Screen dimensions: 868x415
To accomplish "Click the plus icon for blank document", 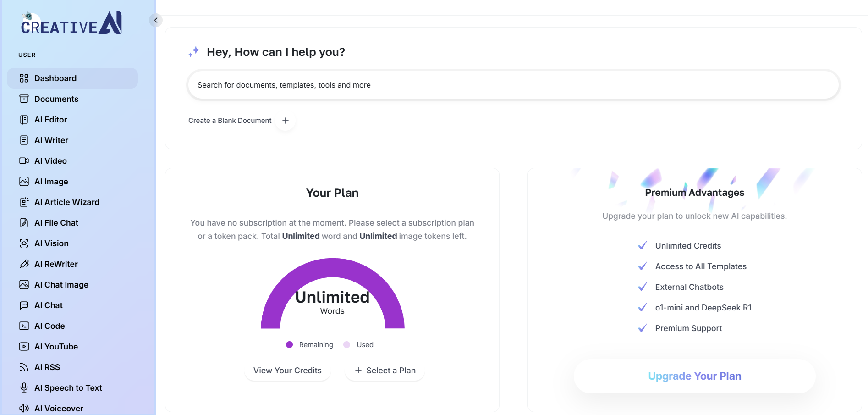I will tap(286, 121).
